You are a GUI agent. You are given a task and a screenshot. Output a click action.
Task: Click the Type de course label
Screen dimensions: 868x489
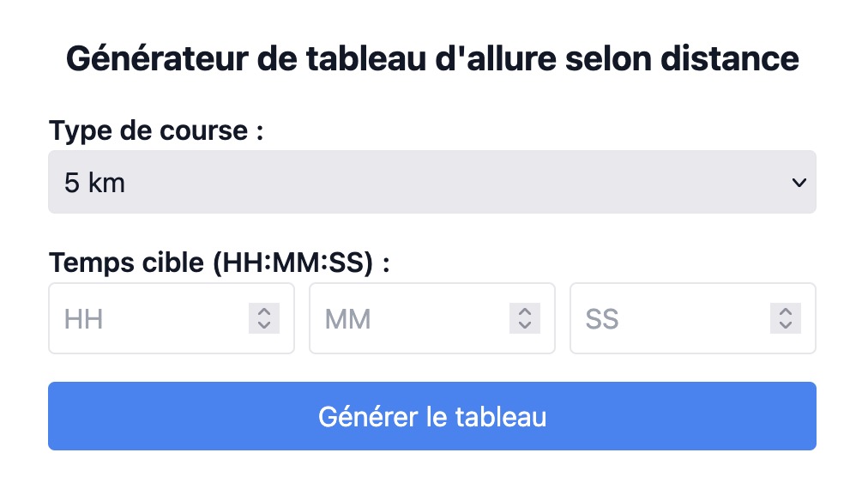[156, 131]
